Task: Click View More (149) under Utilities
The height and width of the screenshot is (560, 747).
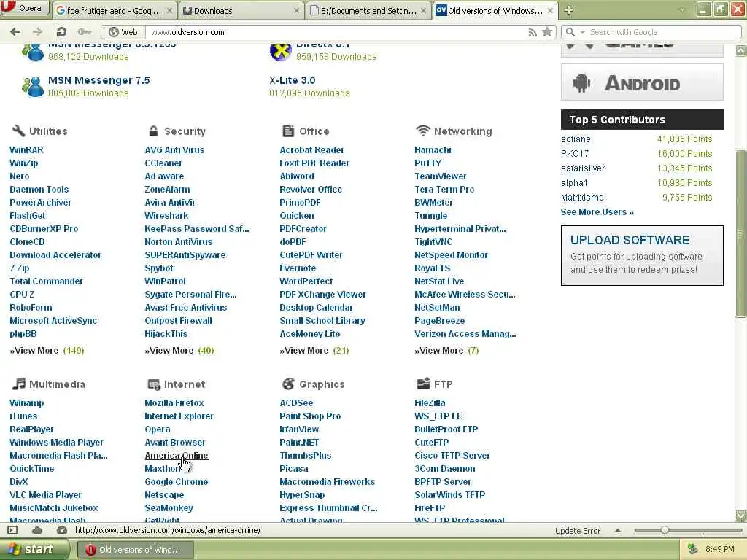Action: coord(47,351)
